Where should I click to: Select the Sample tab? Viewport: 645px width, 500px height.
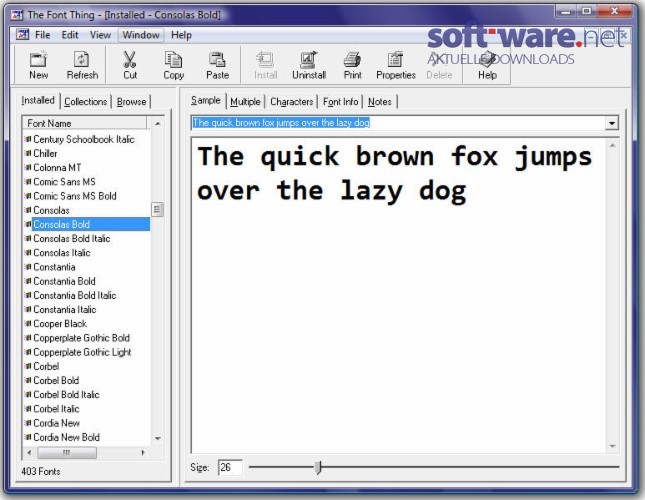point(206,100)
